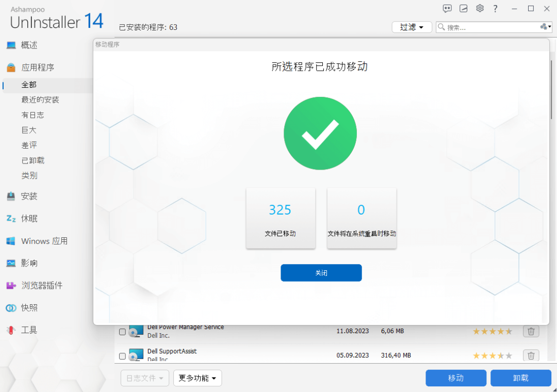The height and width of the screenshot is (392, 557).
Task: Click the 0 文件将在系统重启时移动 tile
Action: [362, 218]
